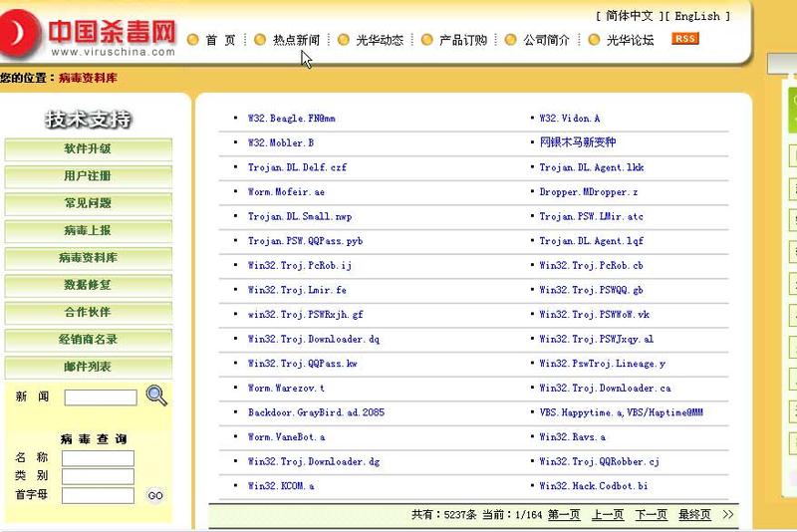The width and height of the screenshot is (797, 532).
Task: Click the 病毒上报 sidebar button
Action: [88, 230]
